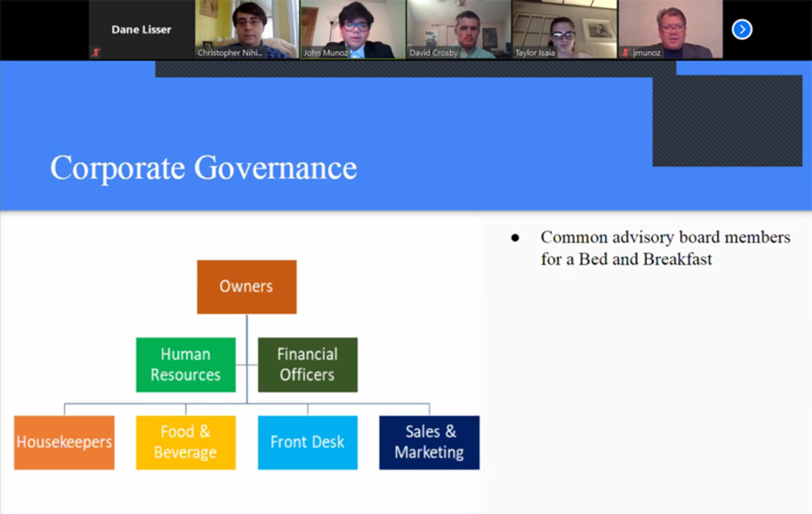Click the navy Sales & Marketing box
812x514 pixels.
[429, 442]
